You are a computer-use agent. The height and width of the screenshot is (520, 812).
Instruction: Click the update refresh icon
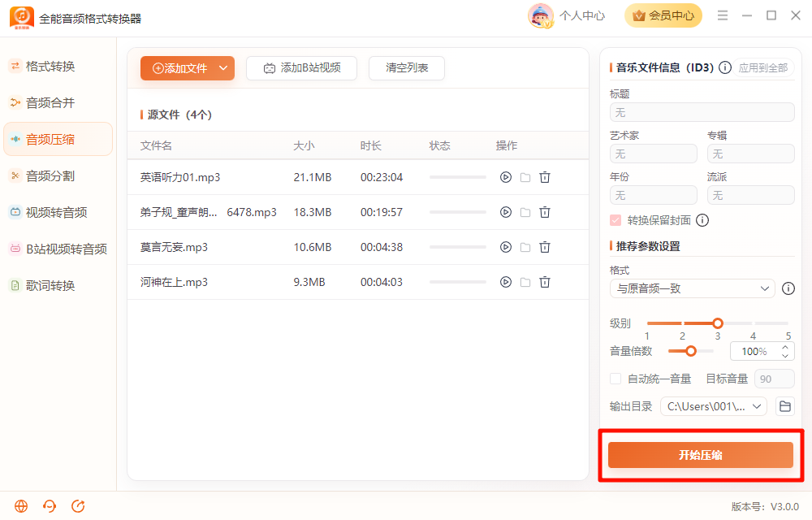(x=78, y=506)
